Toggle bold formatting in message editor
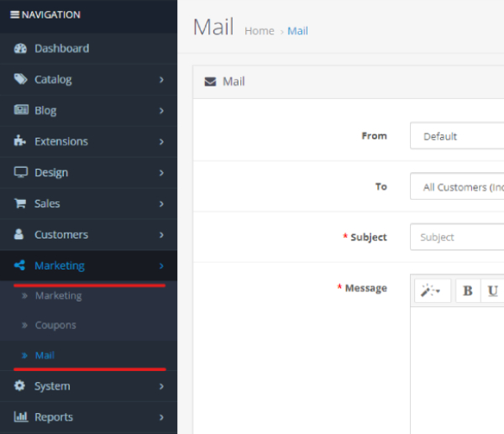Viewport: 504px width, 434px height. [x=468, y=290]
